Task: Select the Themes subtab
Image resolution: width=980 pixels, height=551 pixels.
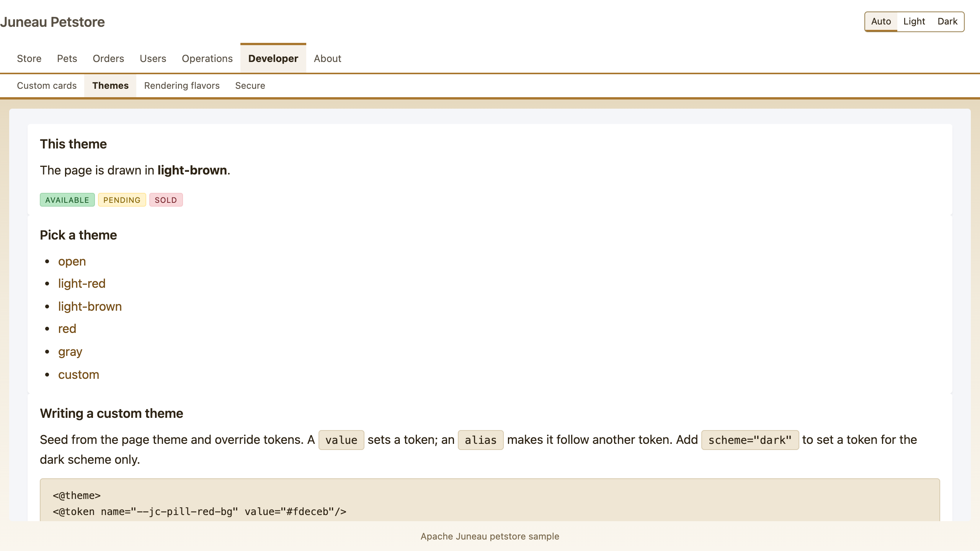Action: (110, 86)
